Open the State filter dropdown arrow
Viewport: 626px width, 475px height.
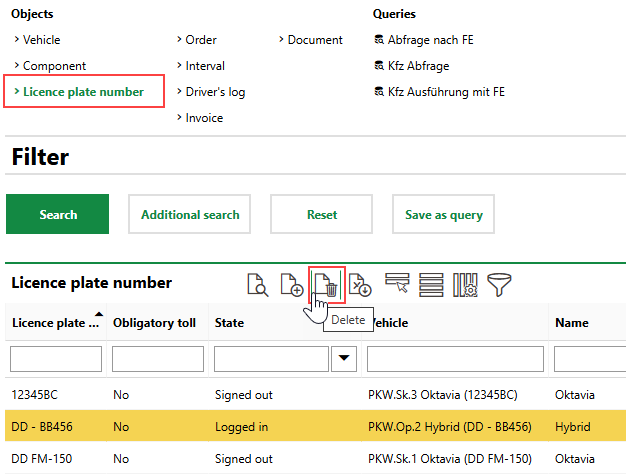(344, 358)
